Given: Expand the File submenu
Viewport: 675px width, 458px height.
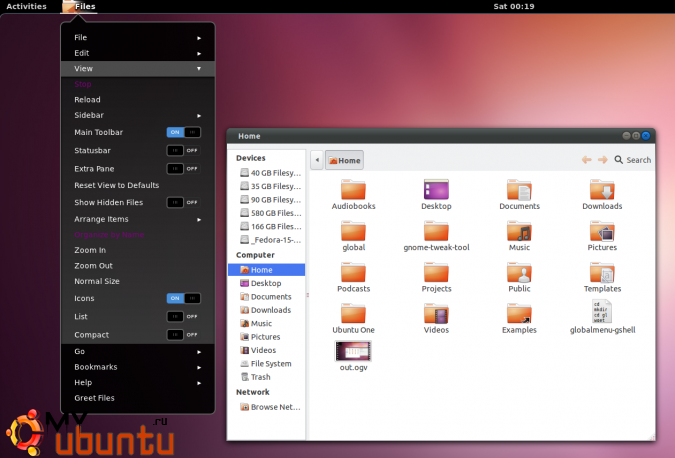Looking at the screenshot, I should [138, 37].
